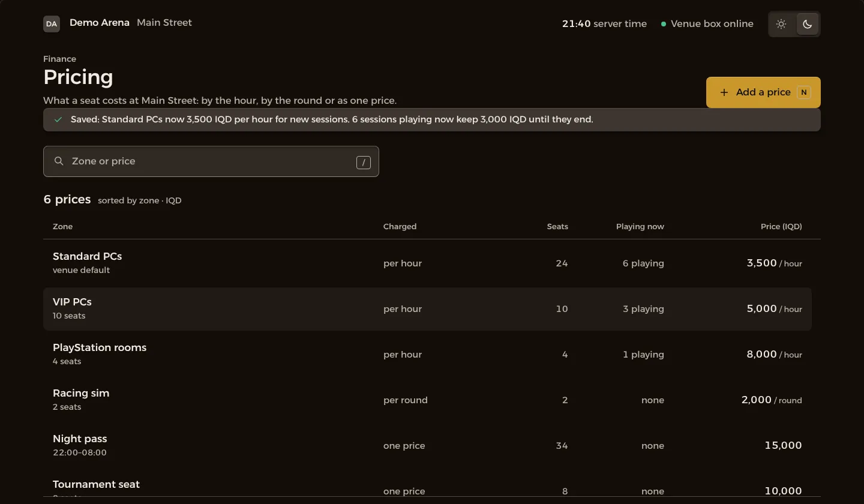This screenshot has height=504, width=864.
Task: Open the VIP PCs price row
Action: click(x=427, y=308)
